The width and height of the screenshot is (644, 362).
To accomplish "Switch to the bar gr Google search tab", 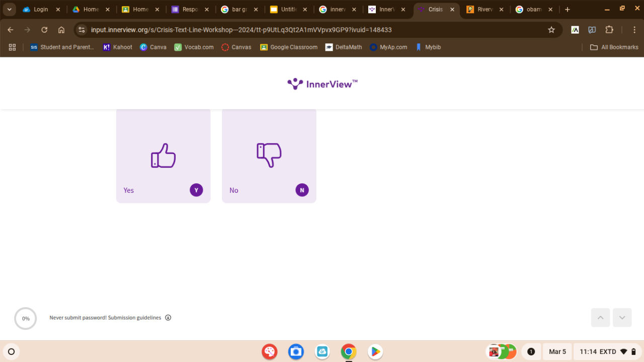I will point(239,10).
